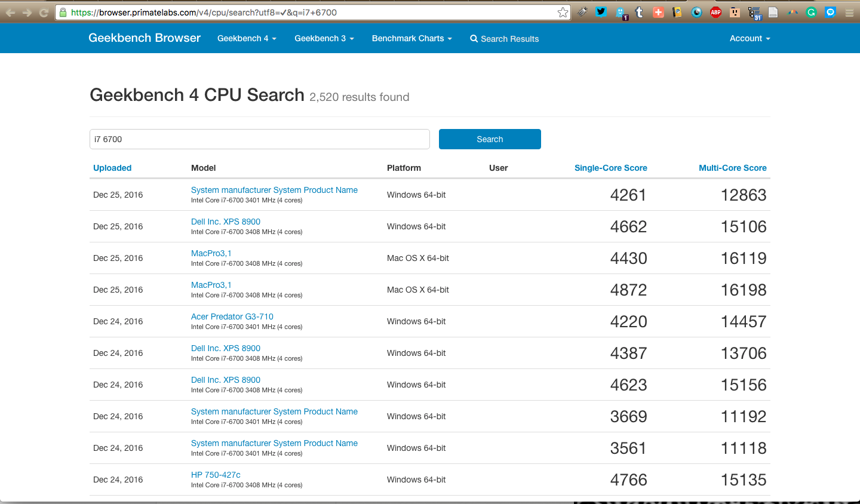The width and height of the screenshot is (860, 504).
Task: Click the single-core score 4872
Action: (x=629, y=290)
